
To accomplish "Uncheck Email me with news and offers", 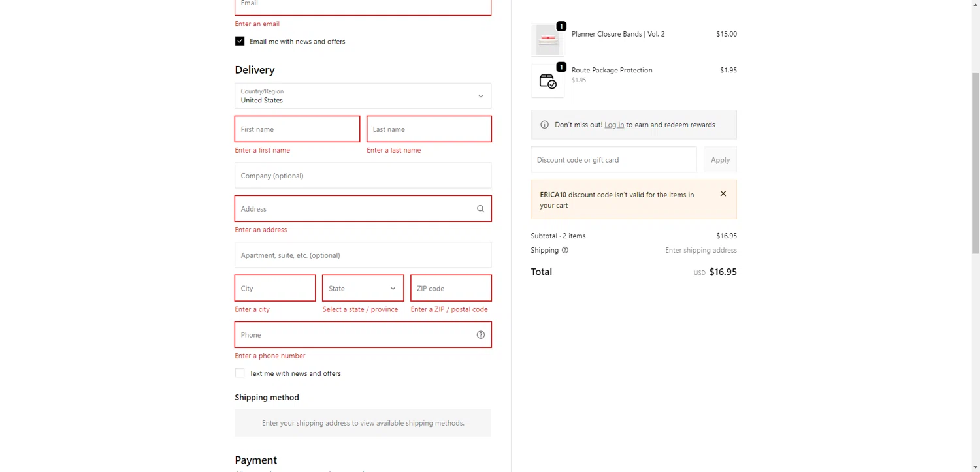I will [240, 41].
